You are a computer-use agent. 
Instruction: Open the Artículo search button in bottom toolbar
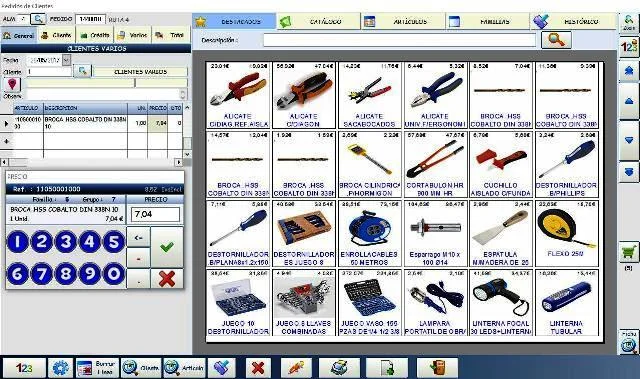(184, 368)
